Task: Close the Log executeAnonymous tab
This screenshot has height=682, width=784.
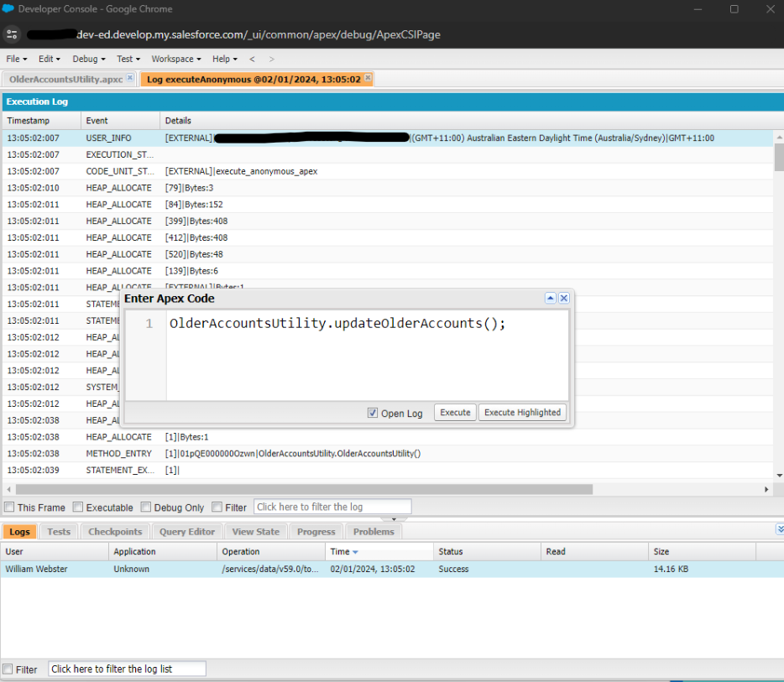Action: point(368,77)
